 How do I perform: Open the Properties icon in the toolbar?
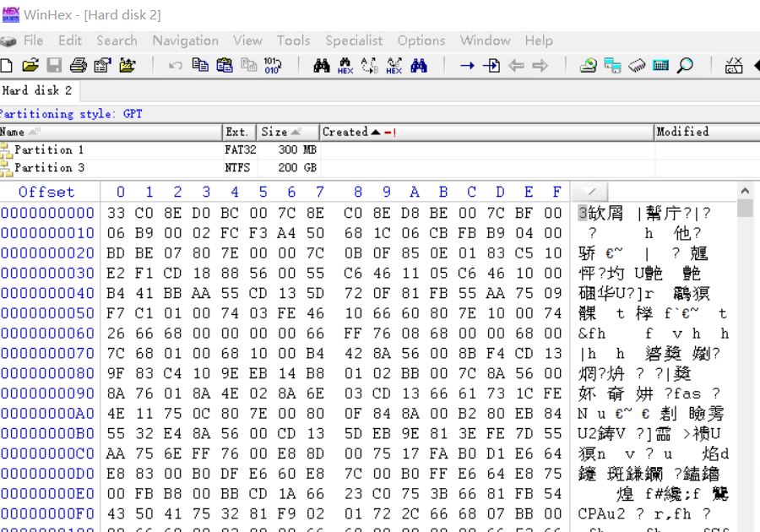pyautogui.click(x=102, y=65)
